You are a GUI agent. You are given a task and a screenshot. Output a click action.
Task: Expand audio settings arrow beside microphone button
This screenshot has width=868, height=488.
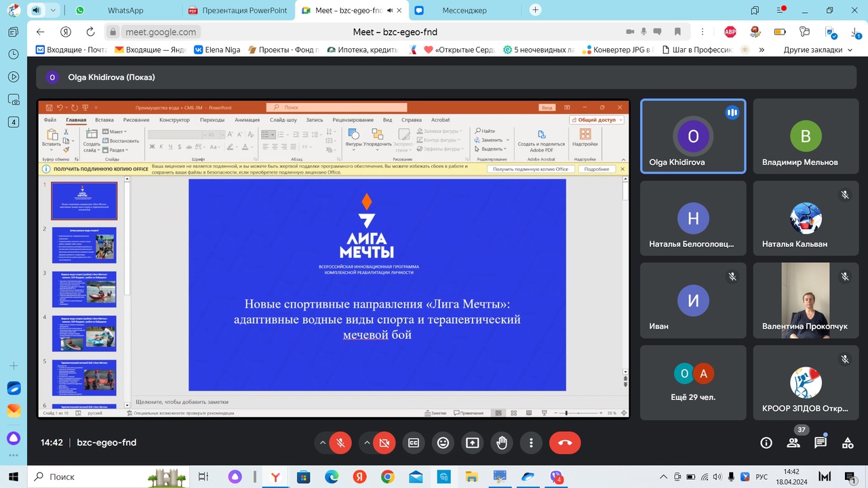click(x=323, y=443)
